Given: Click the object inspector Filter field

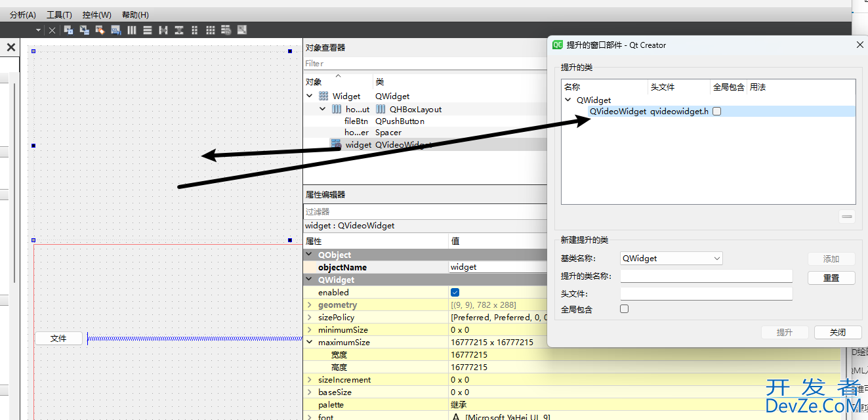Looking at the screenshot, I should (x=425, y=64).
